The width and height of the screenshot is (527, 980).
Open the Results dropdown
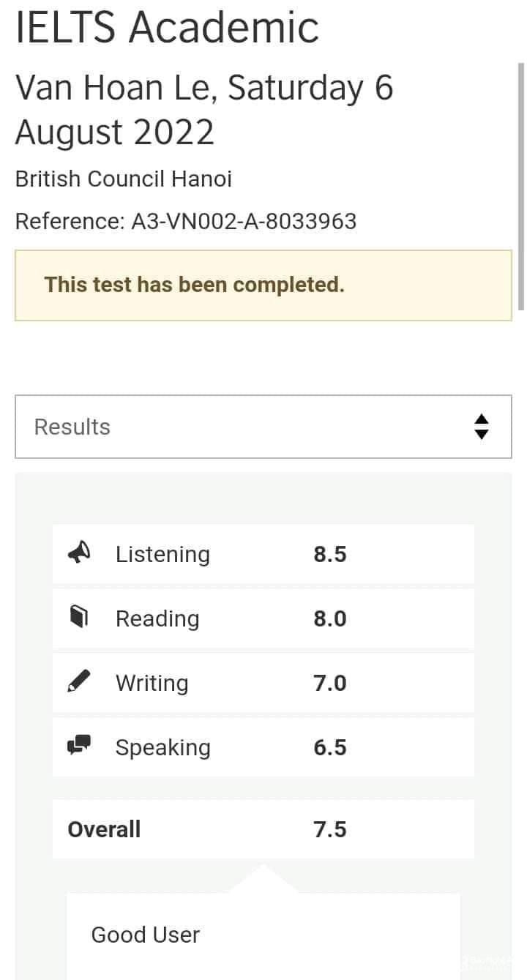click(x=263, y=427)
